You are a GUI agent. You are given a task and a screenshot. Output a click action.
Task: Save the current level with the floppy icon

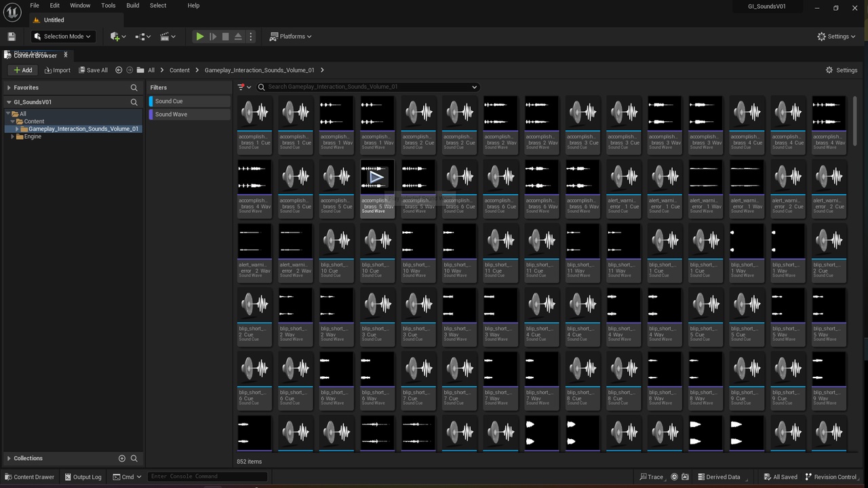point(12,37)
